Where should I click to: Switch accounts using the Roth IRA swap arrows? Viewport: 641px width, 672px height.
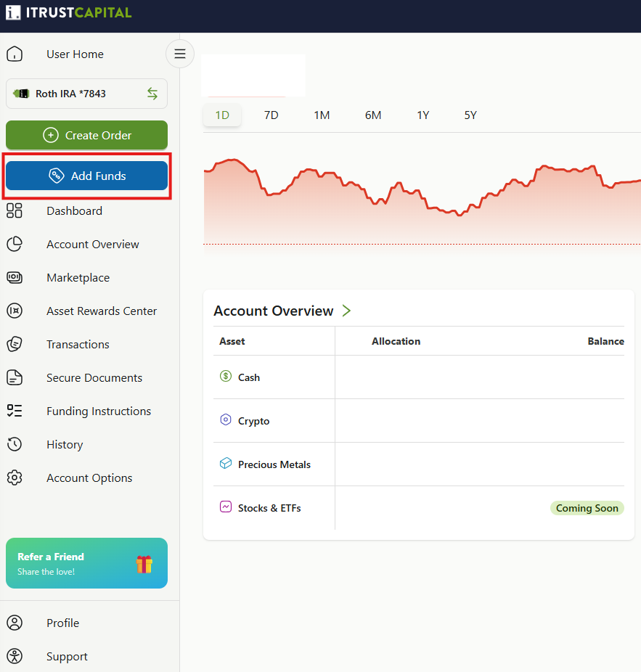pos(152,94)
